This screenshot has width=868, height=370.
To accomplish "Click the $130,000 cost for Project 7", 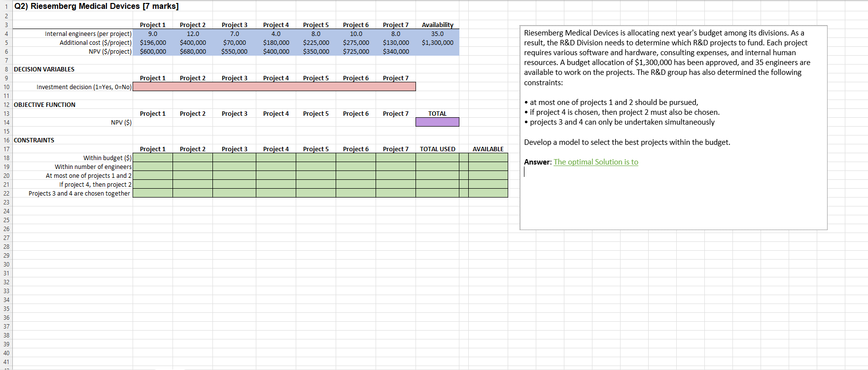I will [396, 43].
